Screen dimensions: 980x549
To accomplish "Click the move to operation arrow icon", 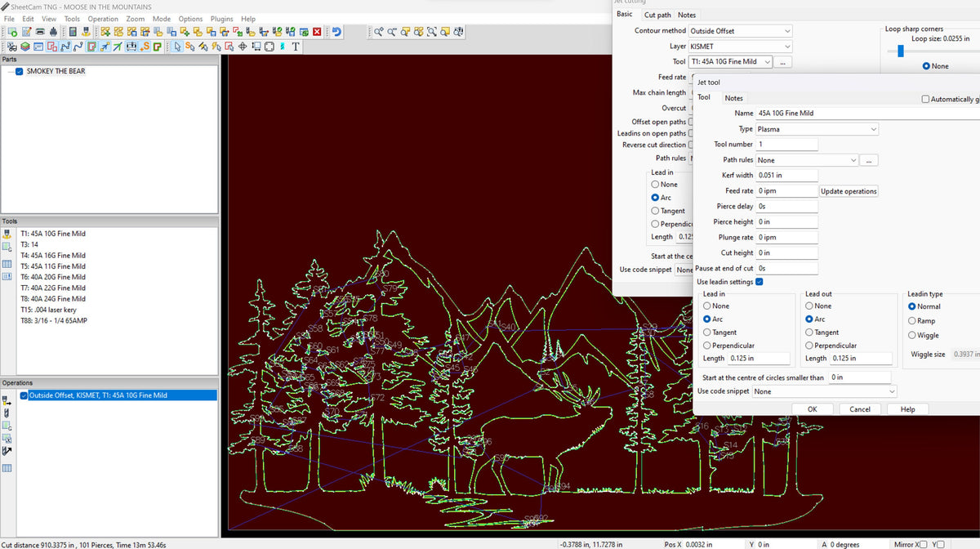I will (7, 451).
